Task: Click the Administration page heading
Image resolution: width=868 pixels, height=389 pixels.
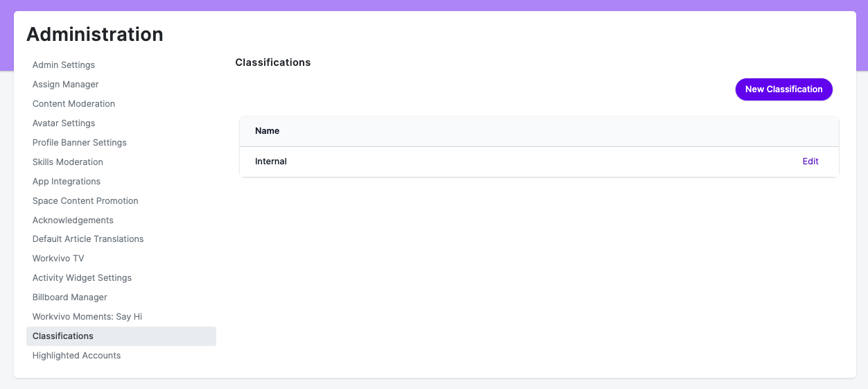Action: (95, 34)
